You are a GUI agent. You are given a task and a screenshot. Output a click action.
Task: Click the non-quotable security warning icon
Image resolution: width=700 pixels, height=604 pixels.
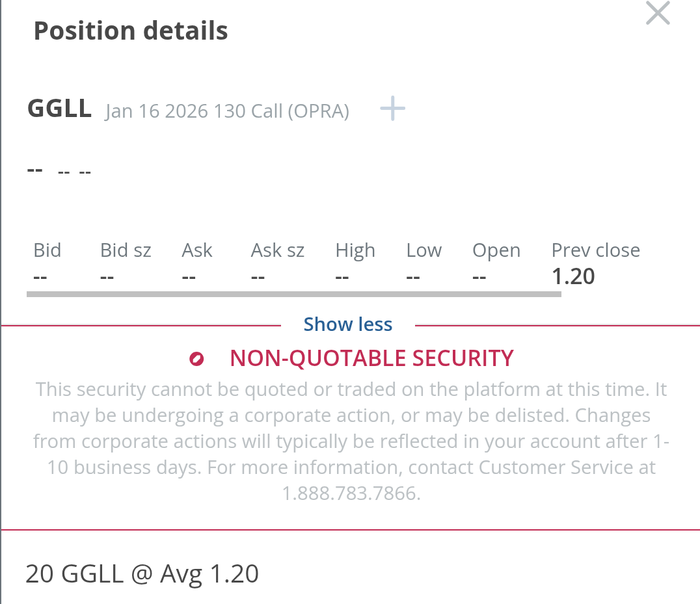tap(196, 359)
